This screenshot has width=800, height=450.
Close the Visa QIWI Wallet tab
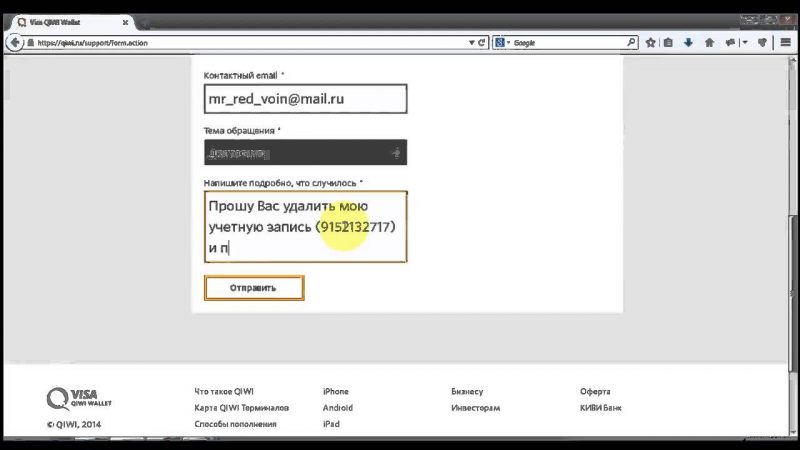126,22
